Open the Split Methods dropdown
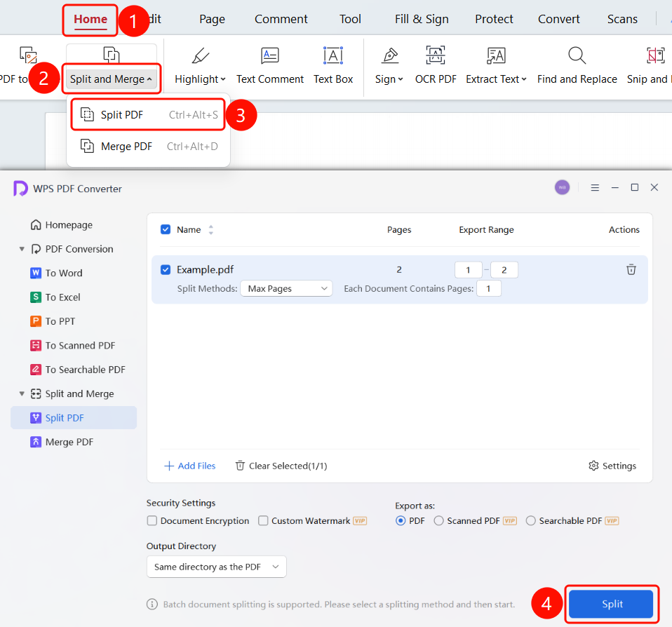 286,288
